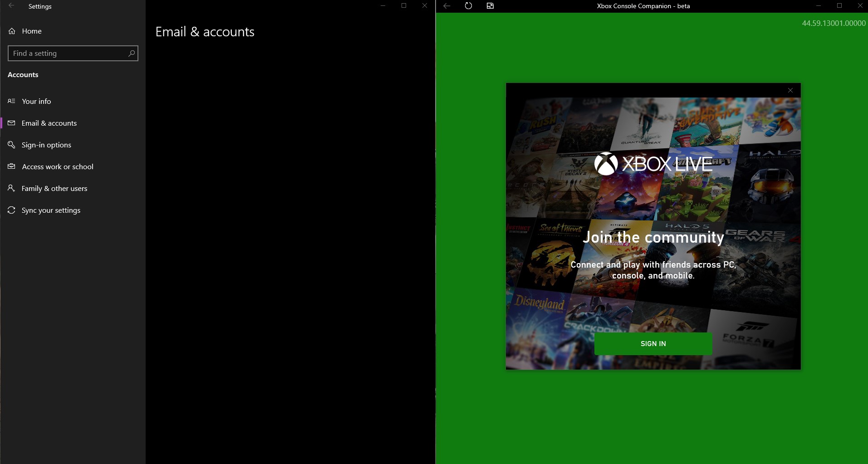Maximize the Xbox Console Companion window
The image size is (868, 464).
[x=839, y=6]
